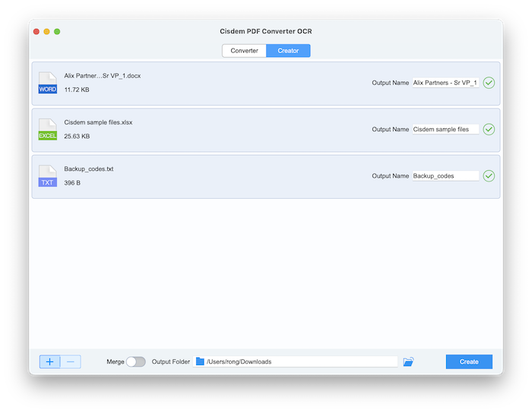Click the EXCEL file icon for Cisdem sample files
This screenshot has width=532, height=413.
coord(47,129)
